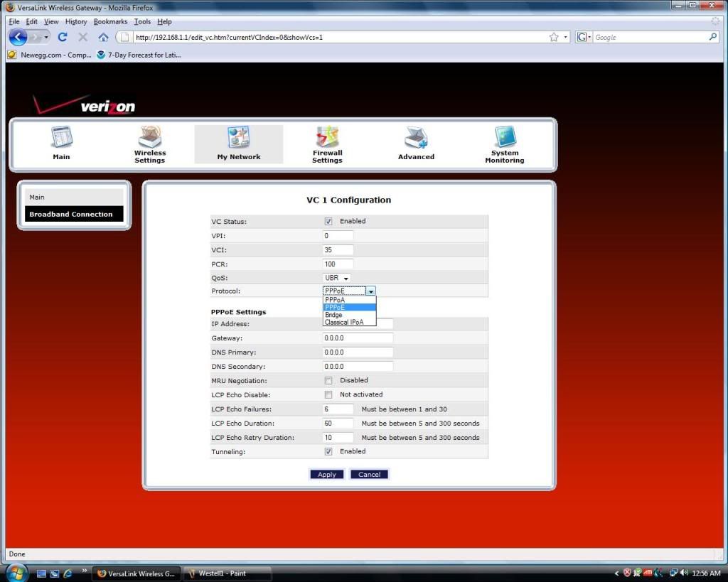Image resolution: width=728 pixels, height=582 pixels.
Task: Disable the Tunneling checkbox
Action: 328,451
